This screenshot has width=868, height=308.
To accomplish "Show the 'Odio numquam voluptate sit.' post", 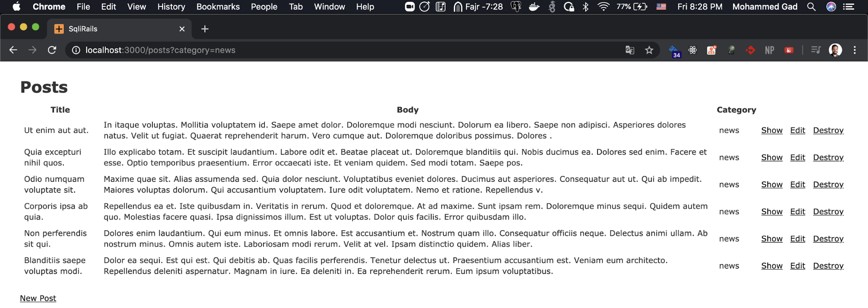I will 772,185.
